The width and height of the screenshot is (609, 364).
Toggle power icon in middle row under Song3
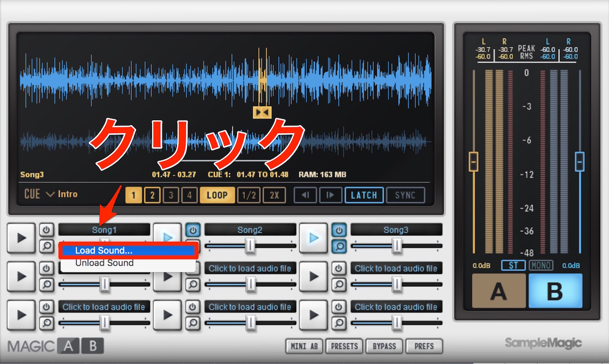coord(339,268)
